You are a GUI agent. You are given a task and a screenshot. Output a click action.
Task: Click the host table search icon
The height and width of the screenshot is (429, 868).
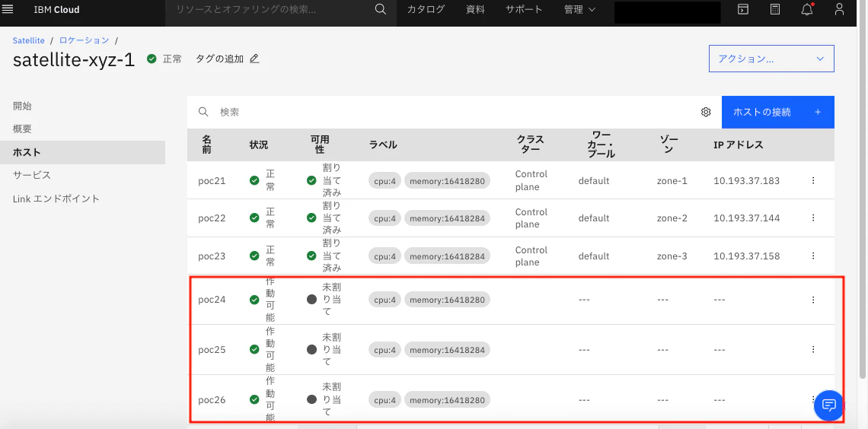(204, 113)
